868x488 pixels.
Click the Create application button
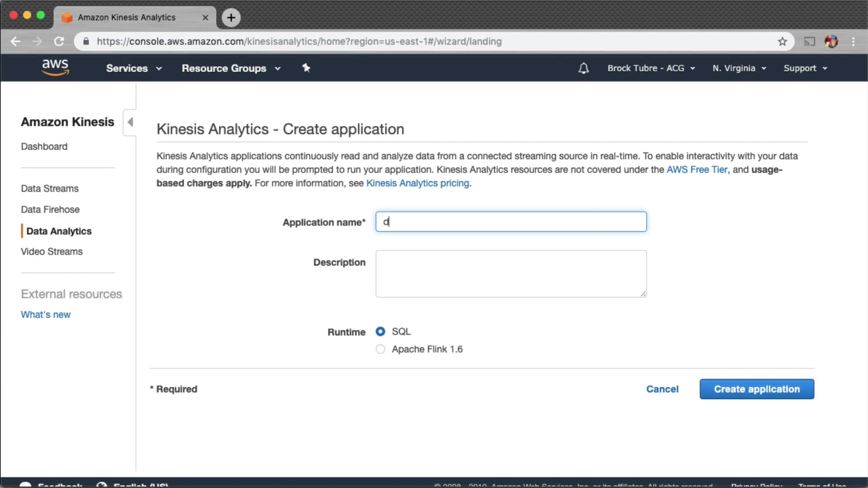757,389
